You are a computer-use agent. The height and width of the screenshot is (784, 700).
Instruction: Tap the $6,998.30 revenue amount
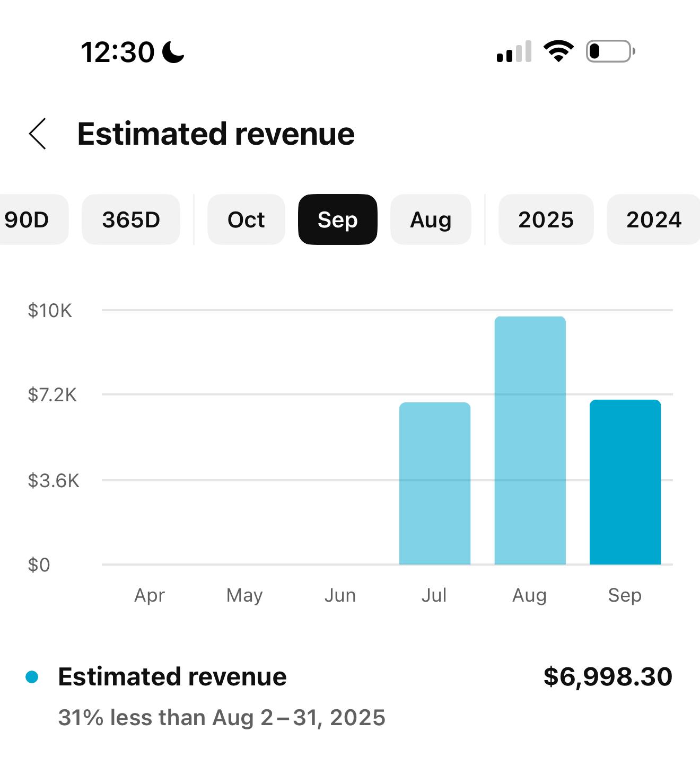point(608,677)
